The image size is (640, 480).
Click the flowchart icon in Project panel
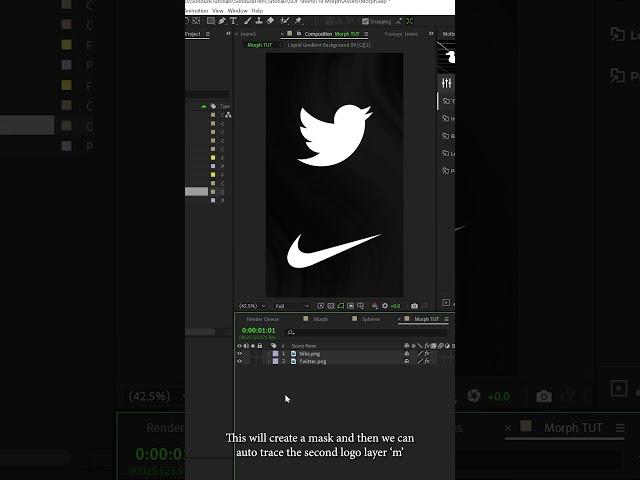(228, 115)
